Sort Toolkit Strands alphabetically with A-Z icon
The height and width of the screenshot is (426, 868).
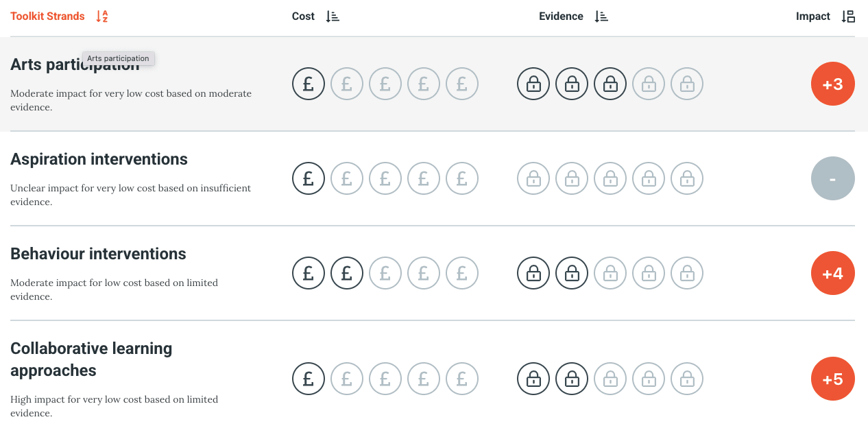tap(102, 16)
